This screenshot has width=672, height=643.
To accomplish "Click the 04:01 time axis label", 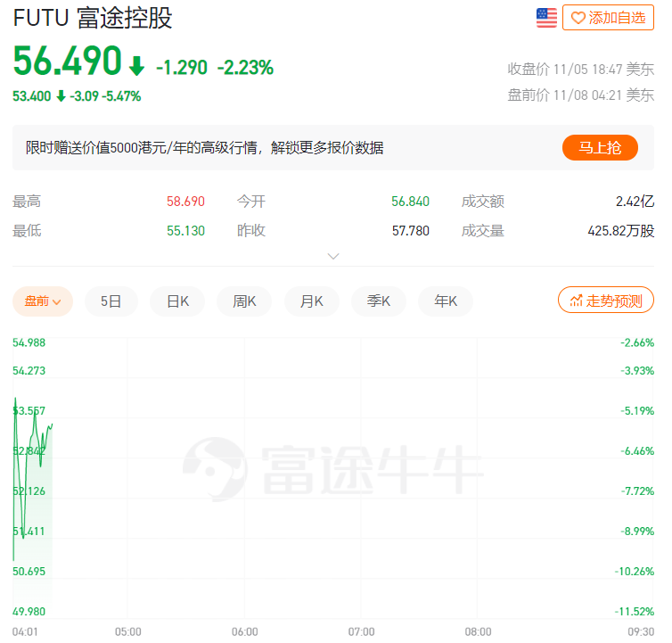I will (25, 631).
